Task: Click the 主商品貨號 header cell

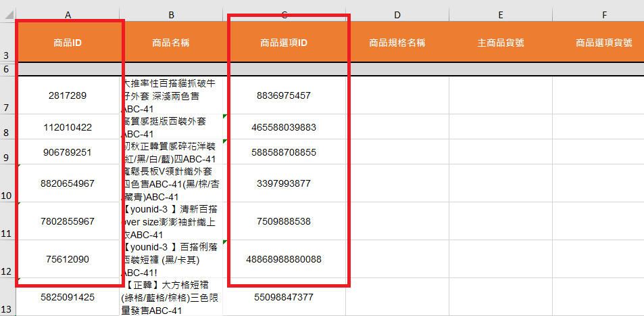Action: coord(500,43)
